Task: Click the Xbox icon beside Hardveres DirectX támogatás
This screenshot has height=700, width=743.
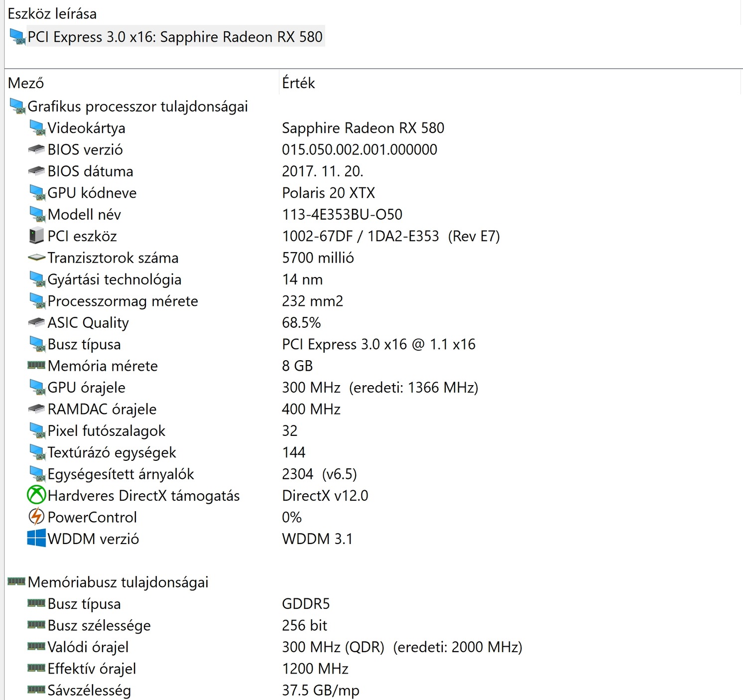Action: [x=36, y=495]
